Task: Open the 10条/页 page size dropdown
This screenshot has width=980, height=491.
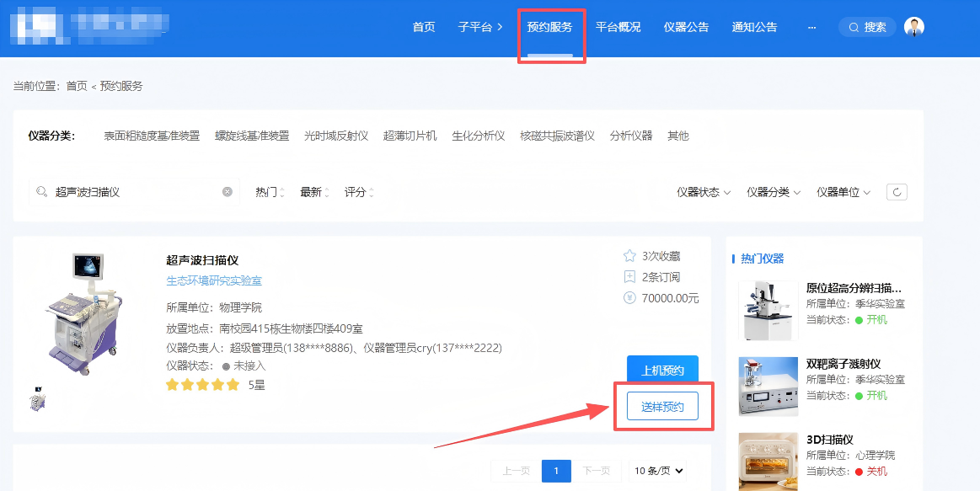Action: (x=659, y=471)
